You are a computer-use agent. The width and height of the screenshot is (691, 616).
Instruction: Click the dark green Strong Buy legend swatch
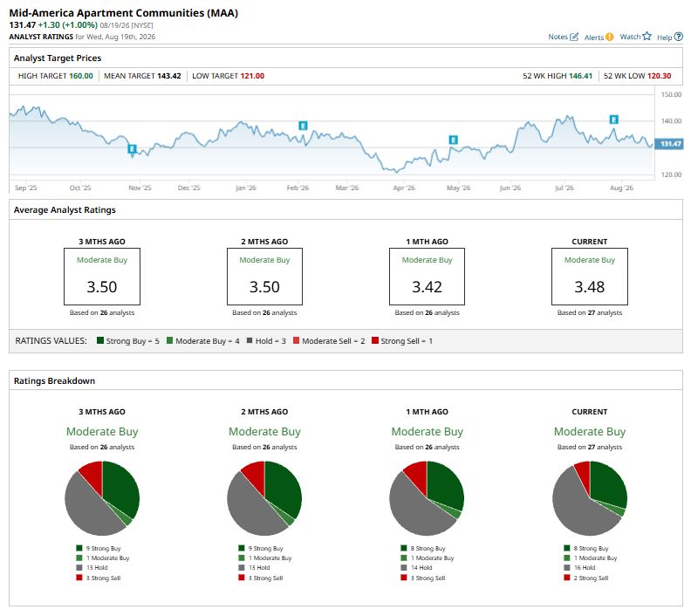[x=100, y=340]
